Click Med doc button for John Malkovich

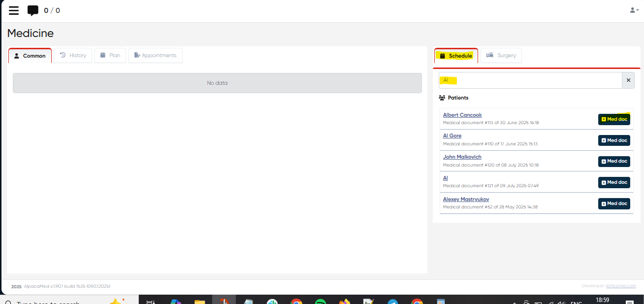pyautogui.click(x=614, y=161)
